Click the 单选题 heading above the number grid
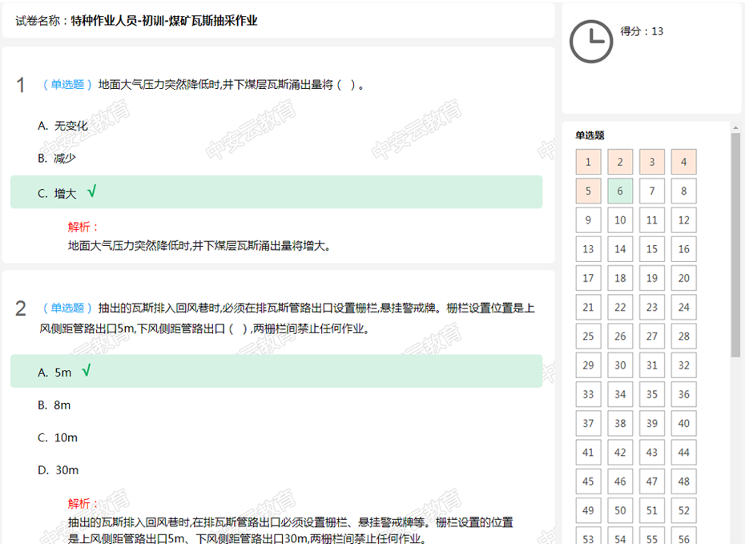 tap(590, 135)
